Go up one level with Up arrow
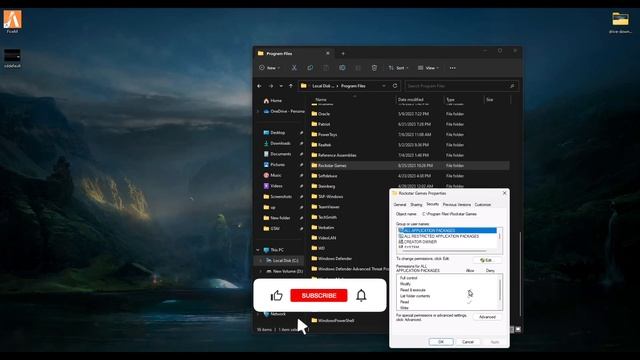 291,86
